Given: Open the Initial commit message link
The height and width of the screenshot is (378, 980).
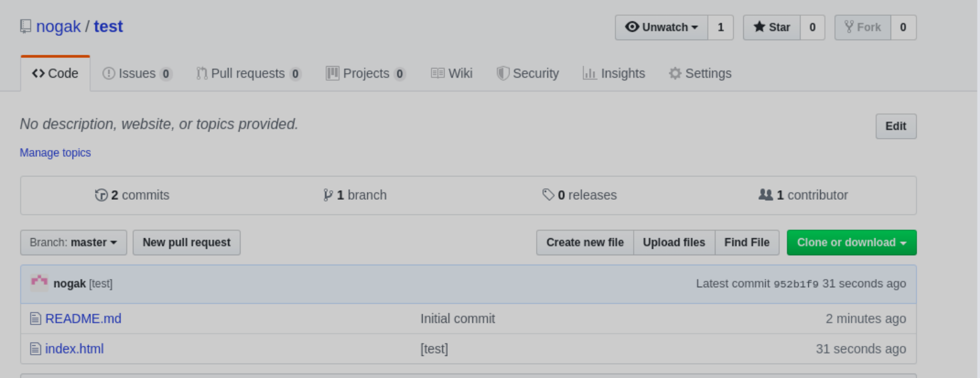Looking at the screenshot, I should point(458,319).
